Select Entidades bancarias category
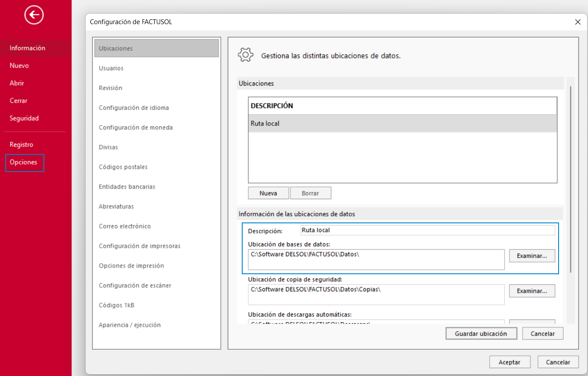 tap(127, 186)
